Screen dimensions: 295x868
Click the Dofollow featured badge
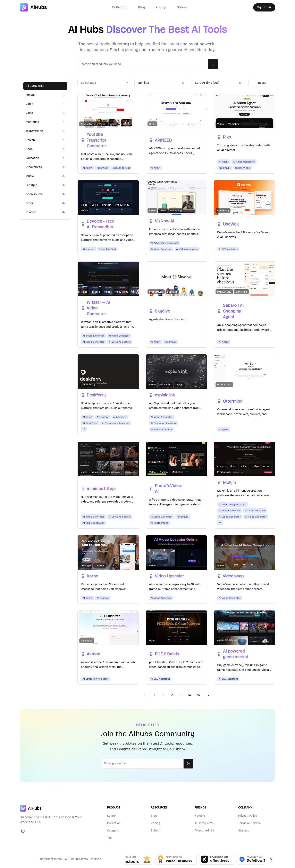click(x=251, y=859)
